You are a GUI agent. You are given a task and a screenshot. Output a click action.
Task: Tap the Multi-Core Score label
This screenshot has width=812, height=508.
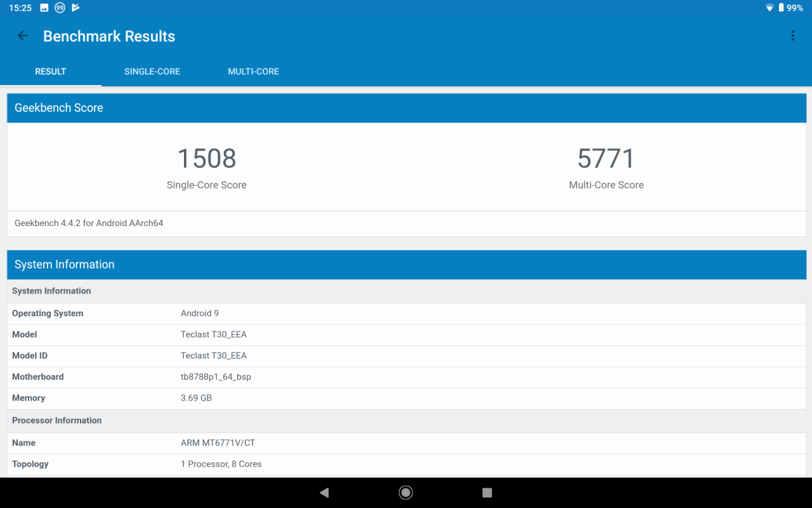click(x=606, y=185)
